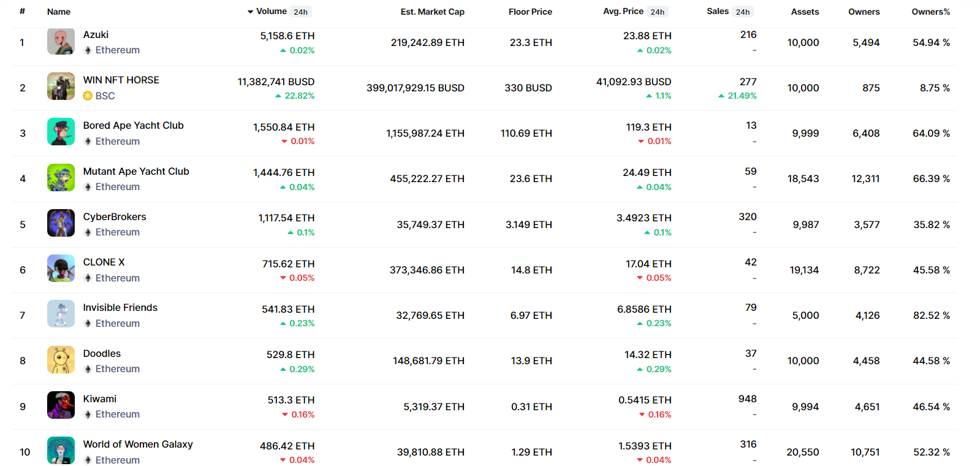
Task: Open the Invisible Friends collection link
Action: [x=120, y=307]
